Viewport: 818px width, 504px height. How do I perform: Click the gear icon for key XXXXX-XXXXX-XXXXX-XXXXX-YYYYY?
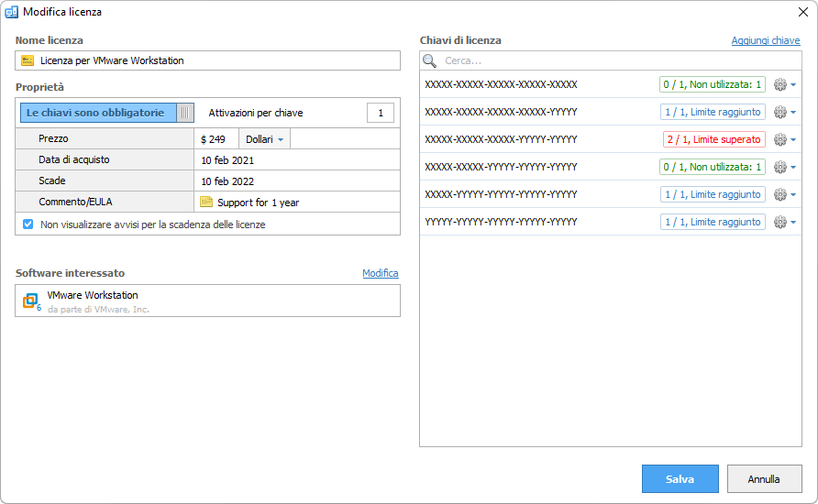pyautogui.click(x=780, y=112)
